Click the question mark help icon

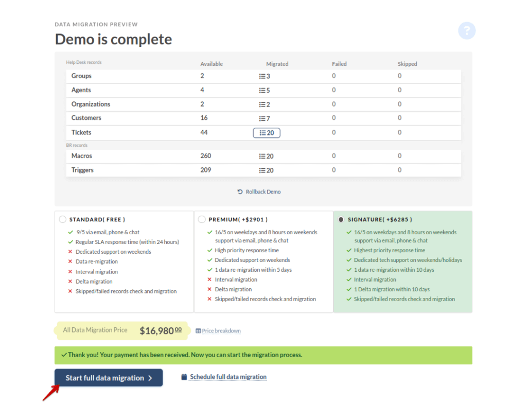(467, 31)
